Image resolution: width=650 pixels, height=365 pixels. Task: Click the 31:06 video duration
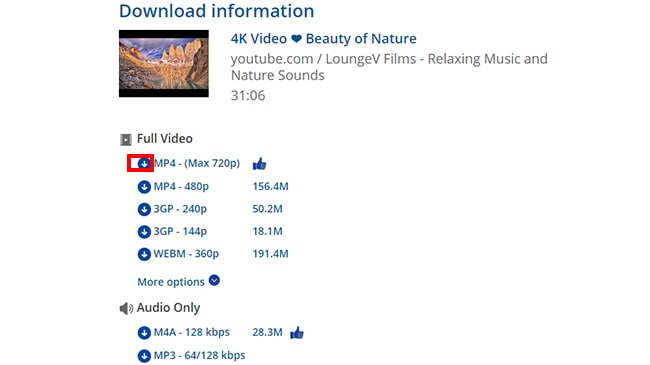(248, 96)
